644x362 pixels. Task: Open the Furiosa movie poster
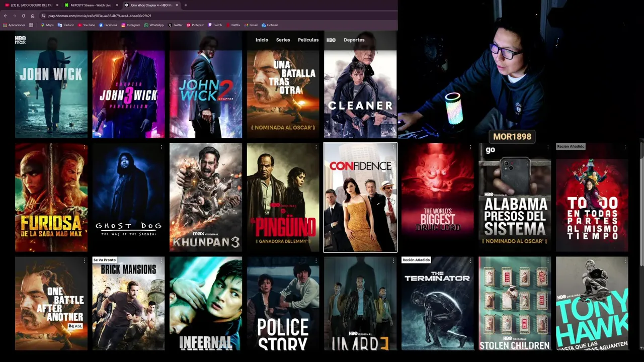click(x=51, y=197)
